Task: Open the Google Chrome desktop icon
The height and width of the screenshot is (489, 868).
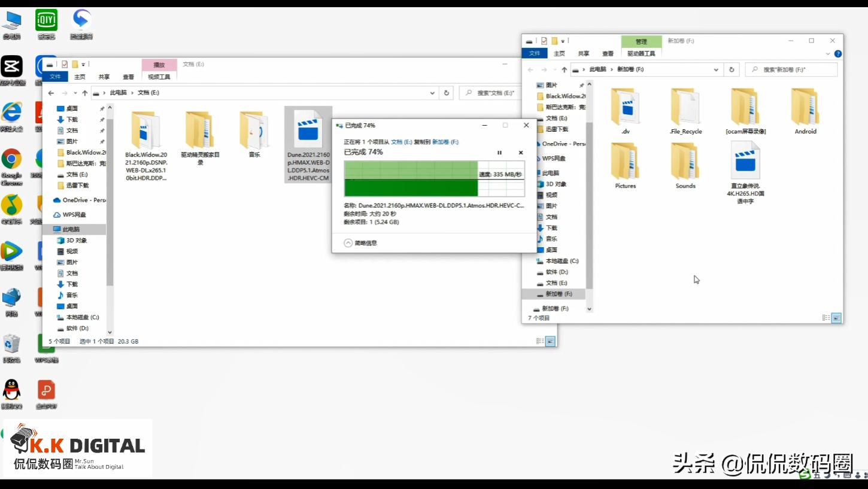Action: [x=11, y=160]
